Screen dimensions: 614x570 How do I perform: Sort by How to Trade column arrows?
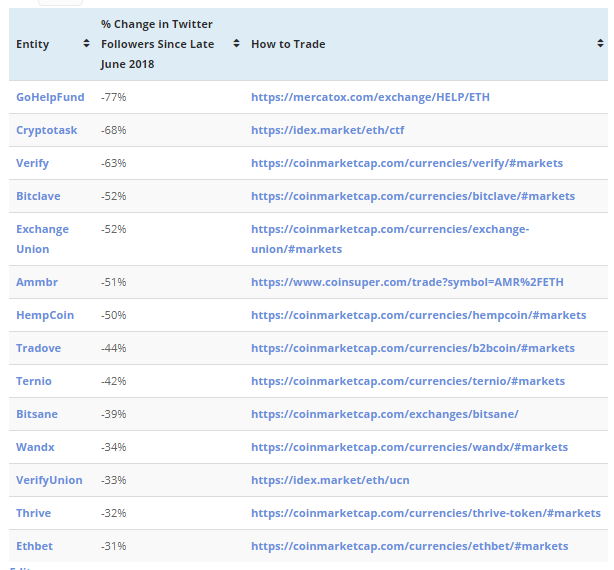point(600,43)
